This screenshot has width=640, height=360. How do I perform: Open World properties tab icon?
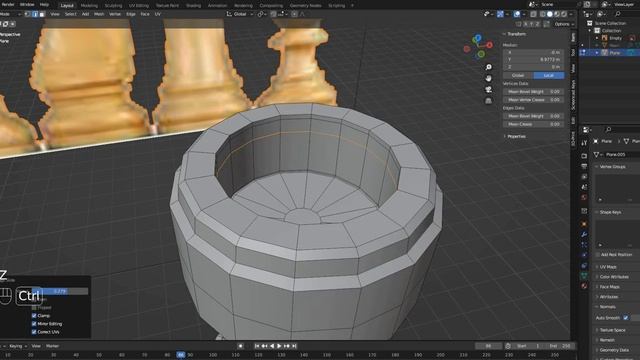[584, 197]
